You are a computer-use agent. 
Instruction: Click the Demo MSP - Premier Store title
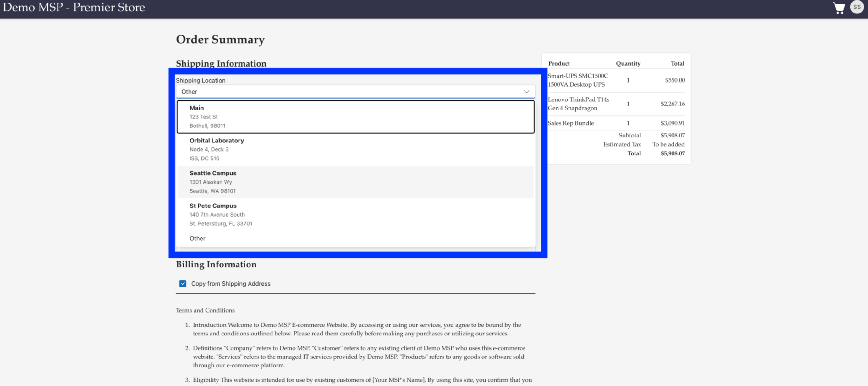73,7
